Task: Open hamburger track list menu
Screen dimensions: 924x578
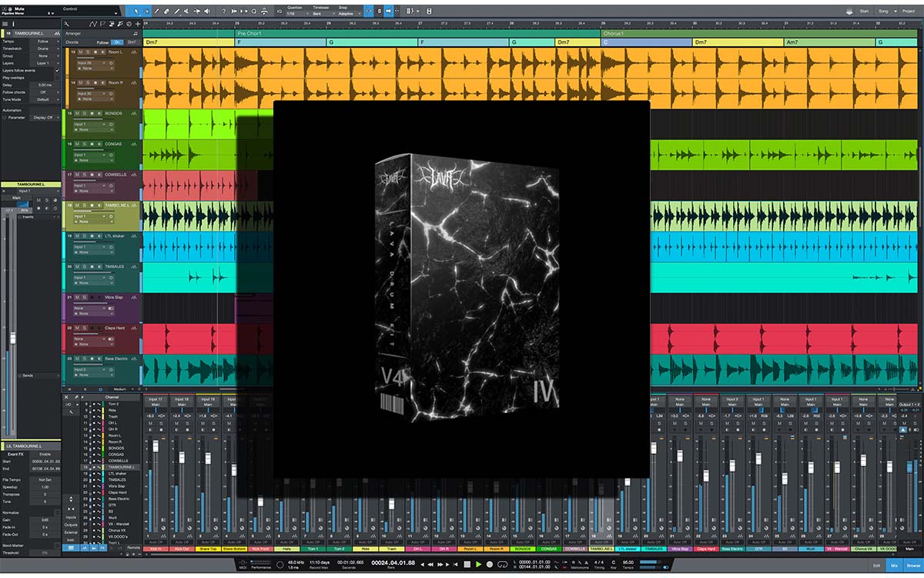Action: click(5, 24)
